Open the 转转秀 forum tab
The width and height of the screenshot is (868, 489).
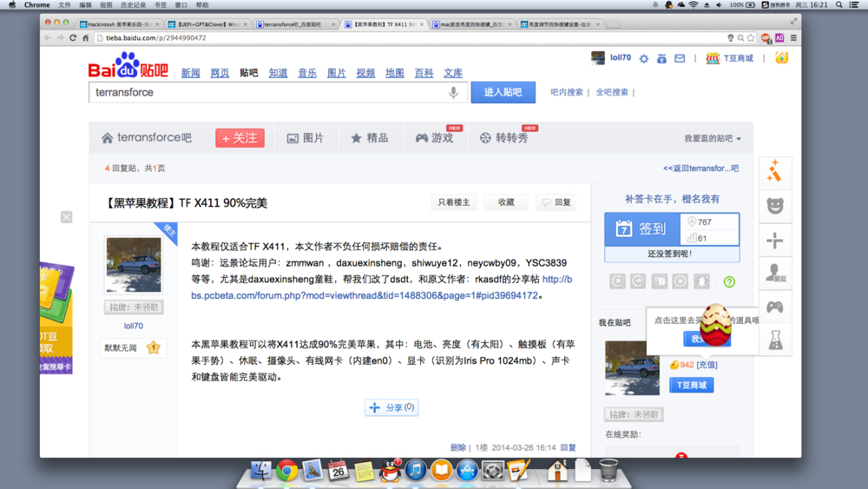(503, 138)
